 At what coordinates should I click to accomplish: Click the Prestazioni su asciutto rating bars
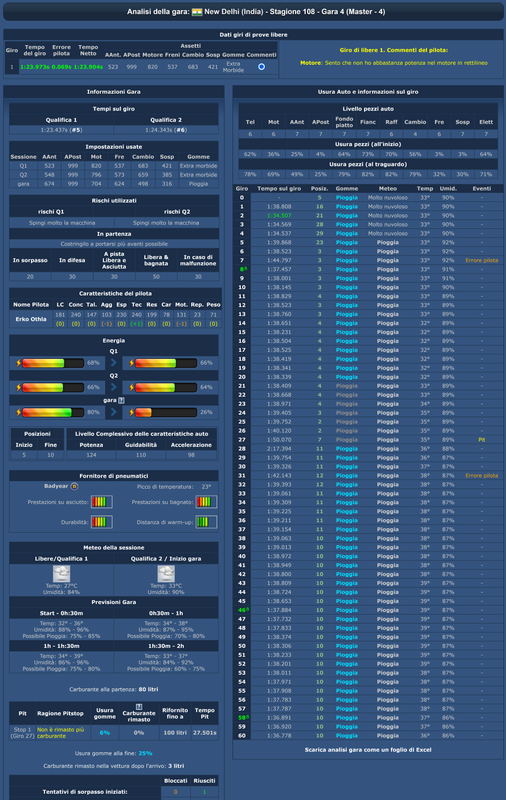click(102, 502)
